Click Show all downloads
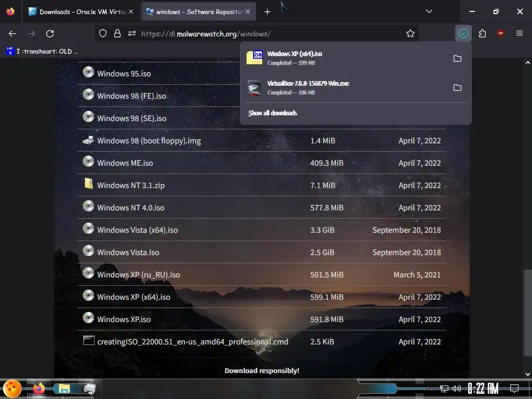This screenshot has width=532, height=399. (x=272, y=113)
